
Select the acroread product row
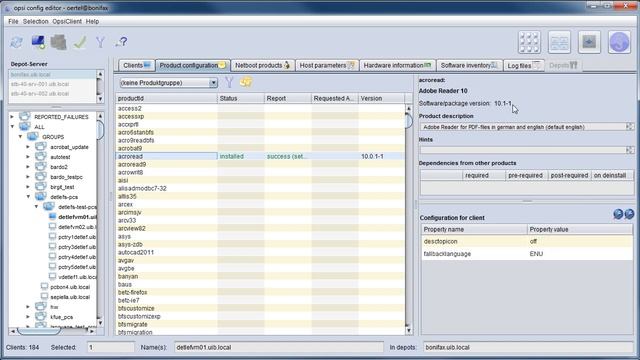click(x=260, y=156)
